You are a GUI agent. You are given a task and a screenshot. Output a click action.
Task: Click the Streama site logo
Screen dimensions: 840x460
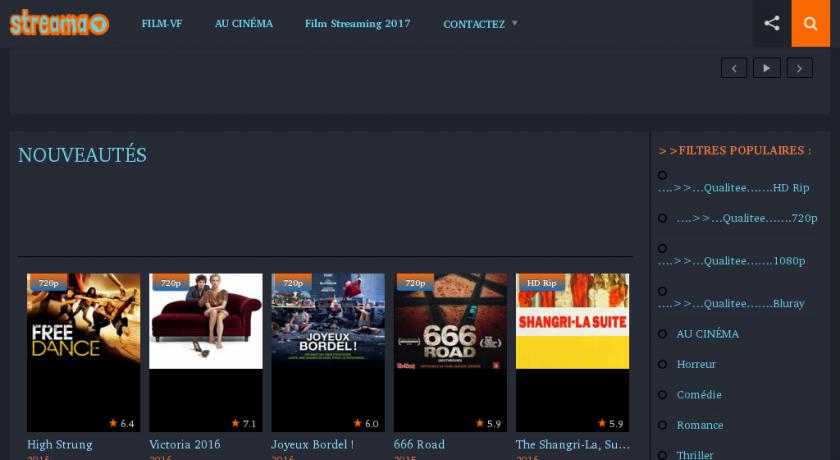click(59, 23)
